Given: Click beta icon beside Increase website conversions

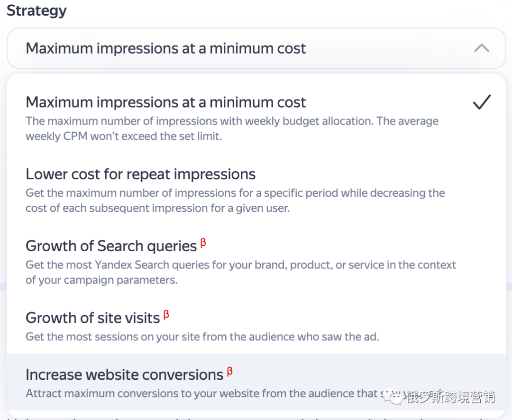Looking at the screenshot, I should pos(230,372).
